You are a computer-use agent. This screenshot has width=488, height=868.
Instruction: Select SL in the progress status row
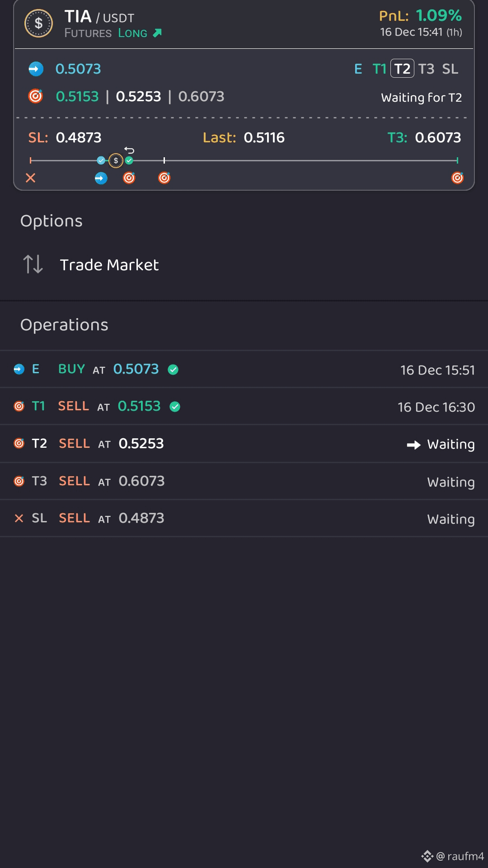pyautogui.click(x=449, y=69)
